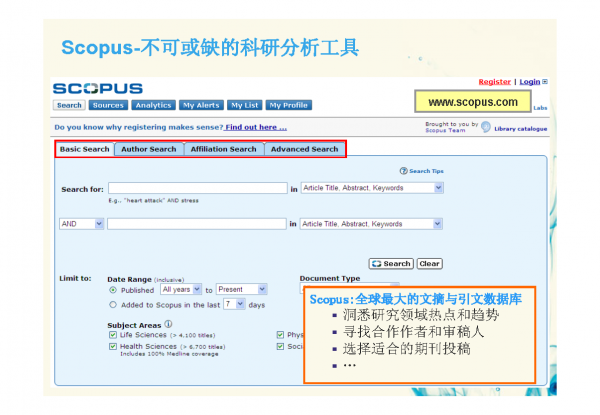The height and width of the screenshot is (415, 600).
Task: Click the icon next to Login
Action: coord(545,81)
